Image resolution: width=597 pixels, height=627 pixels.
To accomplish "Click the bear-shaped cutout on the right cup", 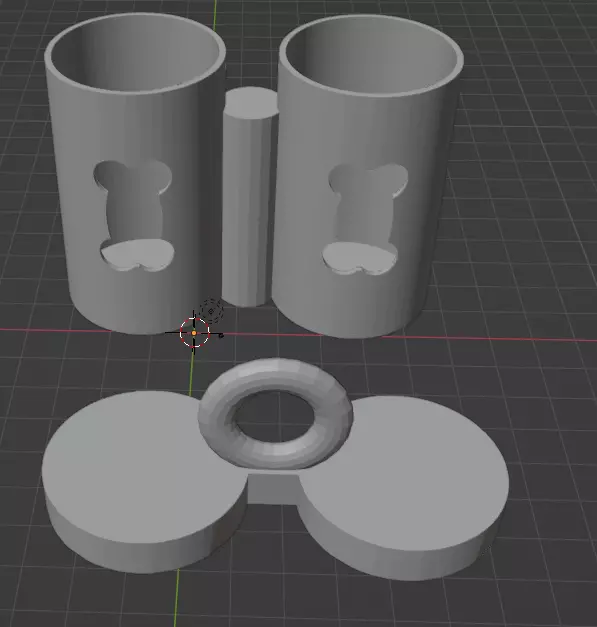I will point(366,219).
